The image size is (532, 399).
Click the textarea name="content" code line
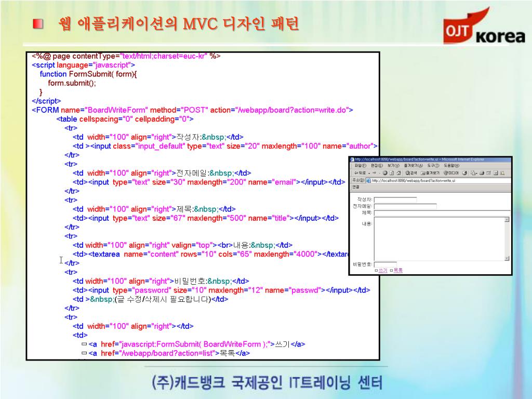(x=210, y=254)
